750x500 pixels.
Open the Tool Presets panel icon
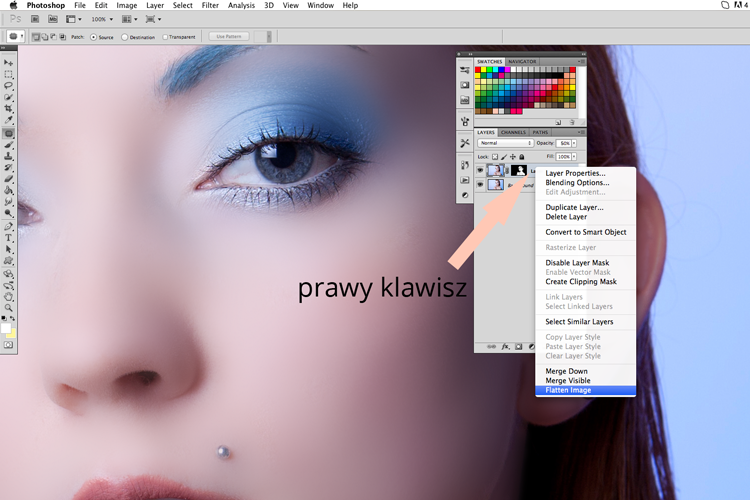464,143
